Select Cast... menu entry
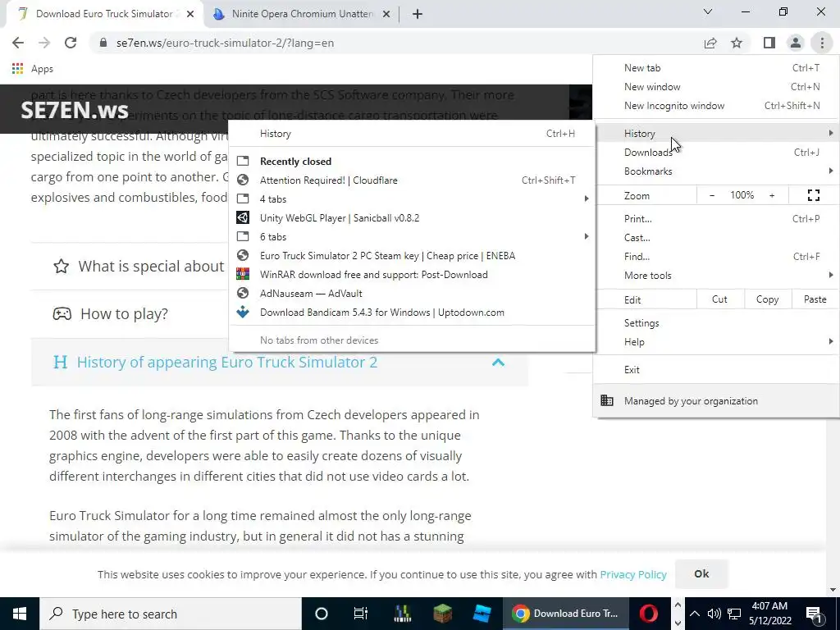 (x=716, y=237)
